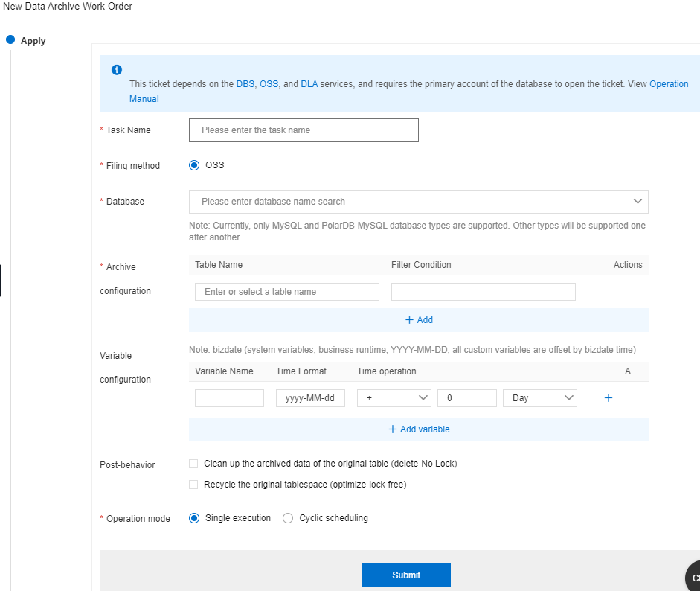Open the DLA service link
700x591 pixels.
309,84
